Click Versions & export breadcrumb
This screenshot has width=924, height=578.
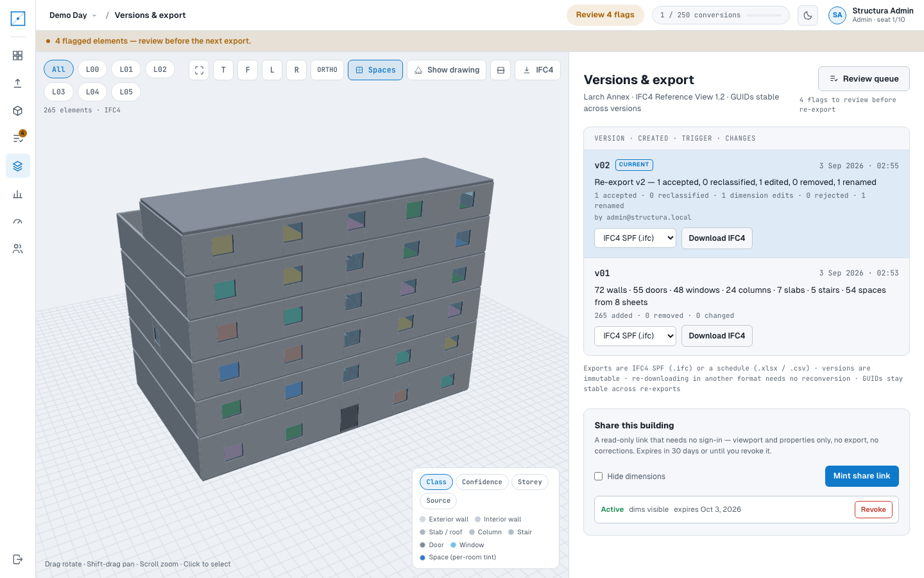150,15
